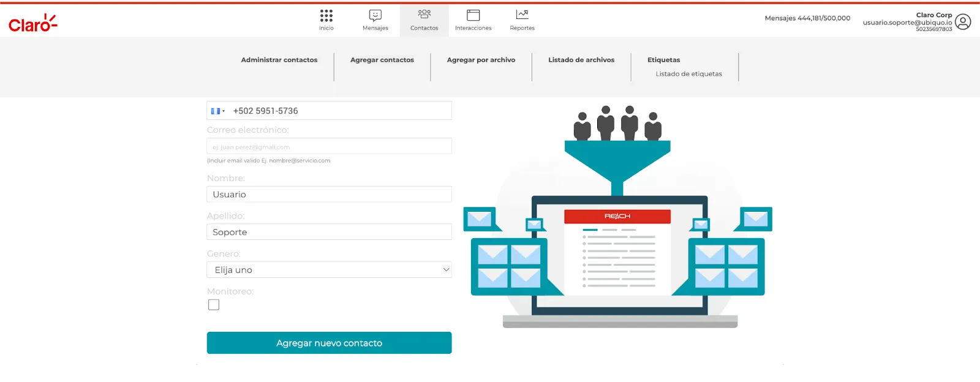Select the Etiquetas menu heading

pos(664,60)
